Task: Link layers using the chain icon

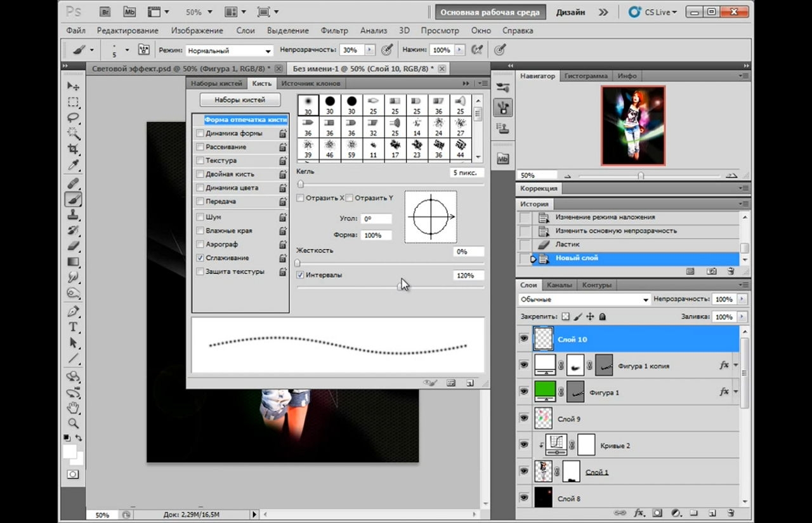Action: pos(620,513)
